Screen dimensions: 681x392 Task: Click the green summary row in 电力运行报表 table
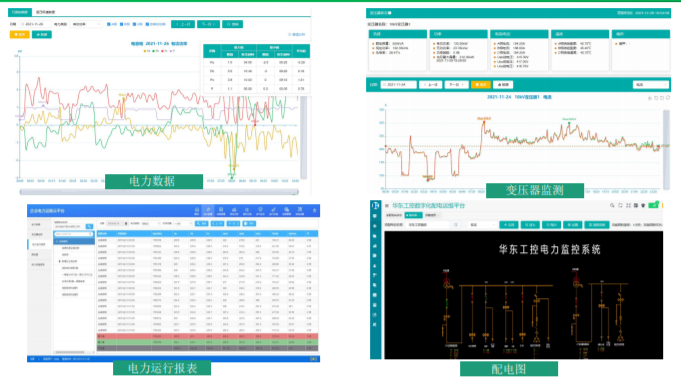(x=207, y=342)
